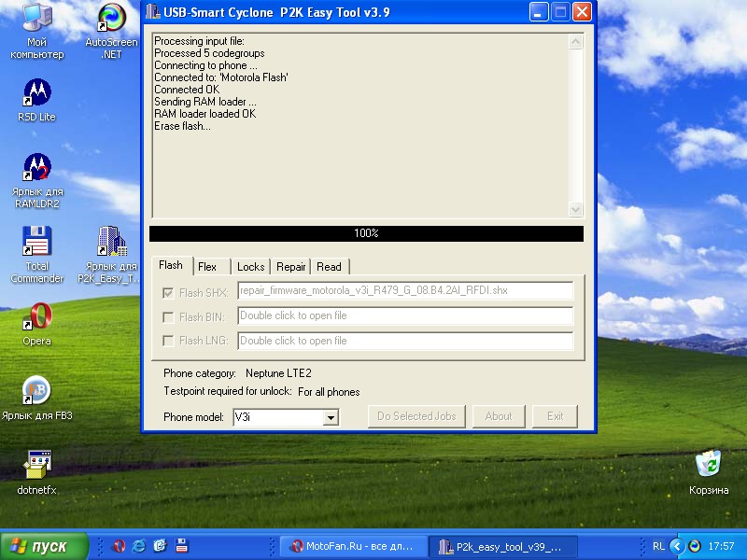
Task: Click the Flash BIN file field
Action: 405,315
